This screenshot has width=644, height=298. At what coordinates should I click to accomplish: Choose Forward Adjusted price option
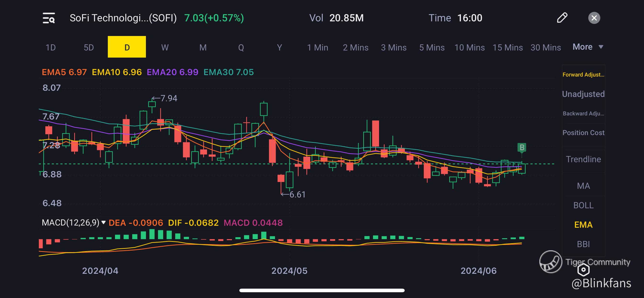[583, 75]
